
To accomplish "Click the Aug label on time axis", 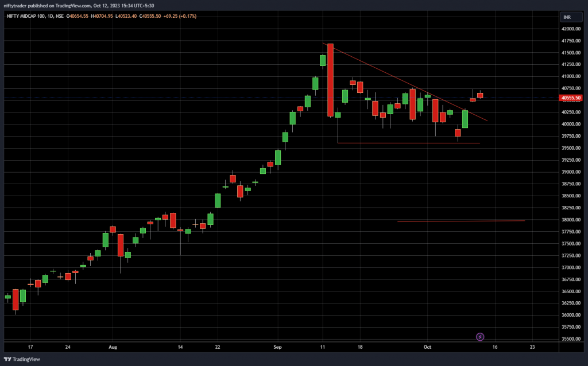I will click(113, 347).
